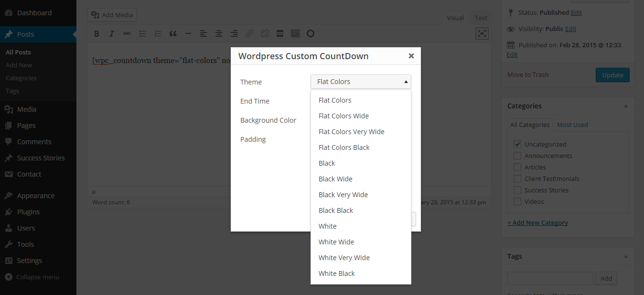Focus the Tags input field
This screenshot has width=644, height=295.
pos(550,278)
